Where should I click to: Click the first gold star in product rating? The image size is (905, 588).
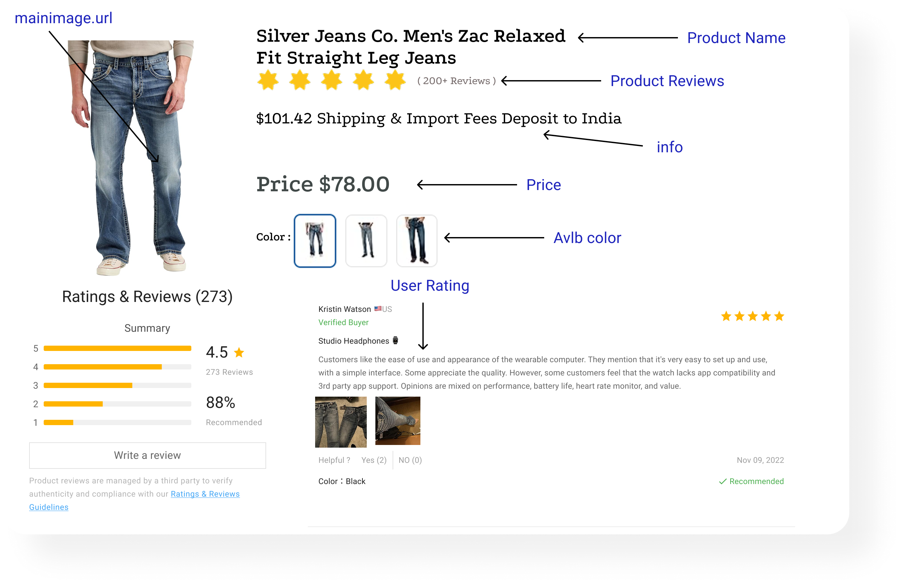click(268, 80)
